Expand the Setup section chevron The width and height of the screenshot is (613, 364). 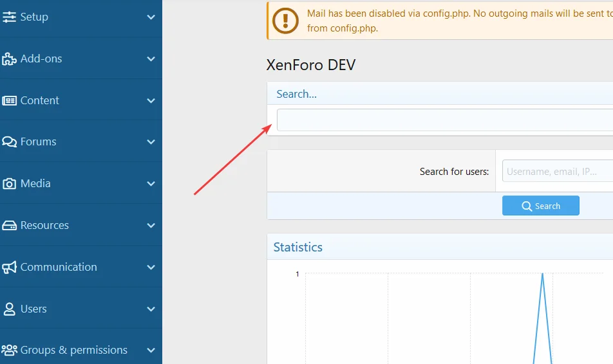click(x=151, y=17)
